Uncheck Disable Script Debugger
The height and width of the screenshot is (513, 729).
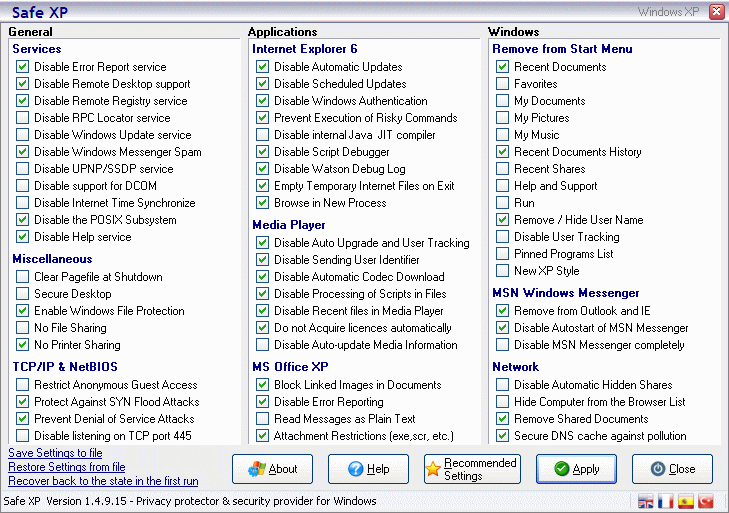point(262,152)
